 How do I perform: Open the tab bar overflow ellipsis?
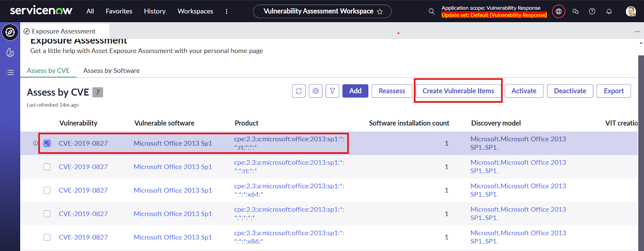click(x=637, y=31)
